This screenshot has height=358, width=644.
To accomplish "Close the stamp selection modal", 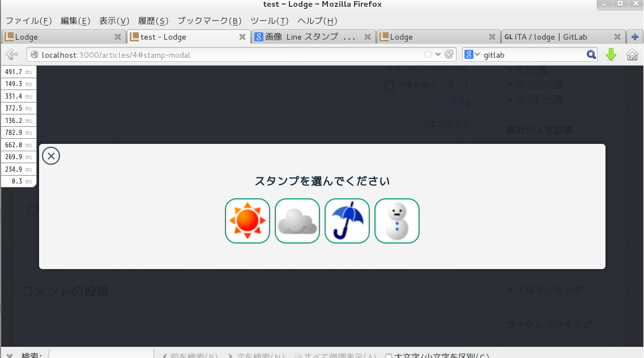I will [x=51, y=156].
